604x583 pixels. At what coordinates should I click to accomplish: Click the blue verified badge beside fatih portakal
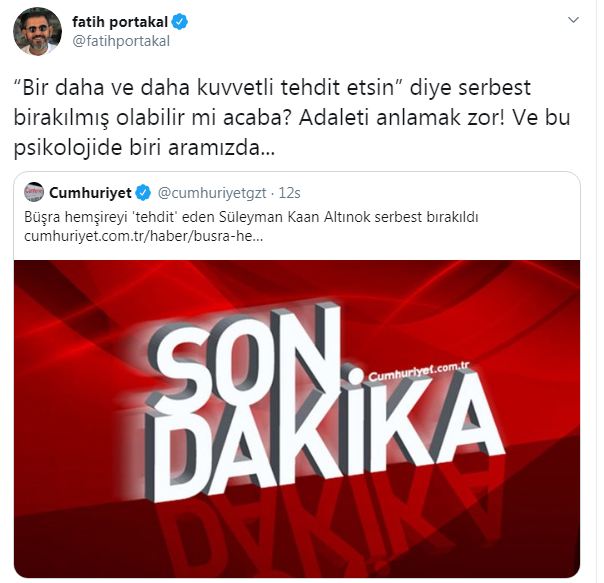click(x=180, y=22)
